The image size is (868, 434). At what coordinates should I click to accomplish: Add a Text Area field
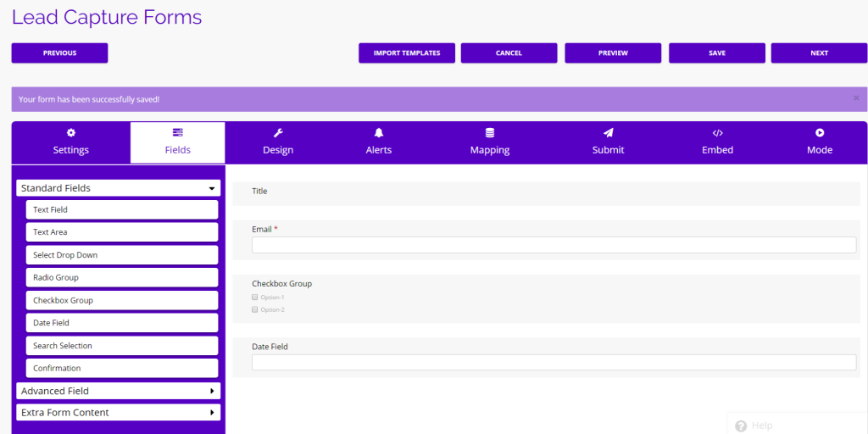pyautogui.click(x=122, y=232)
